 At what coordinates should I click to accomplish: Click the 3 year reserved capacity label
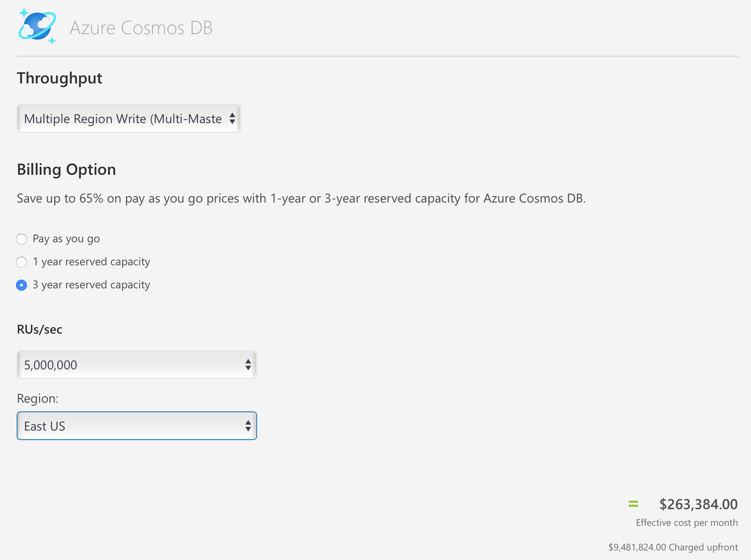(x=91, y=285)
